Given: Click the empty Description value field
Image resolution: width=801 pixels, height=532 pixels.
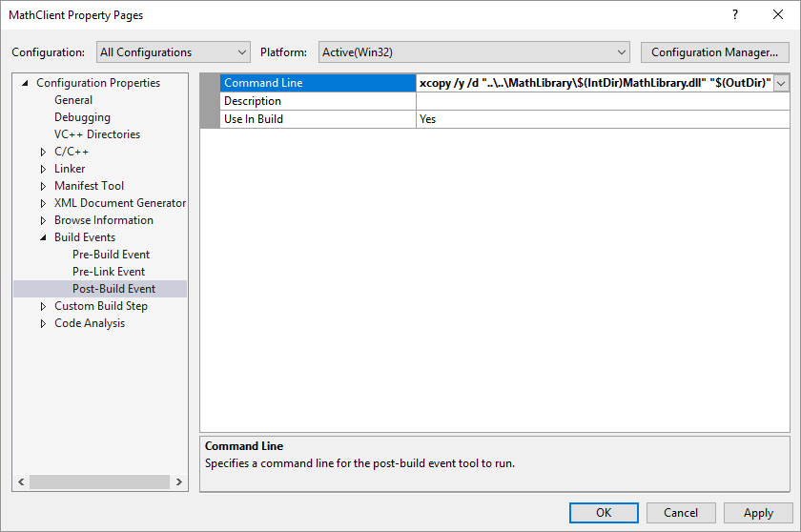Looking at the screenshot, I should tap(603, 101).
